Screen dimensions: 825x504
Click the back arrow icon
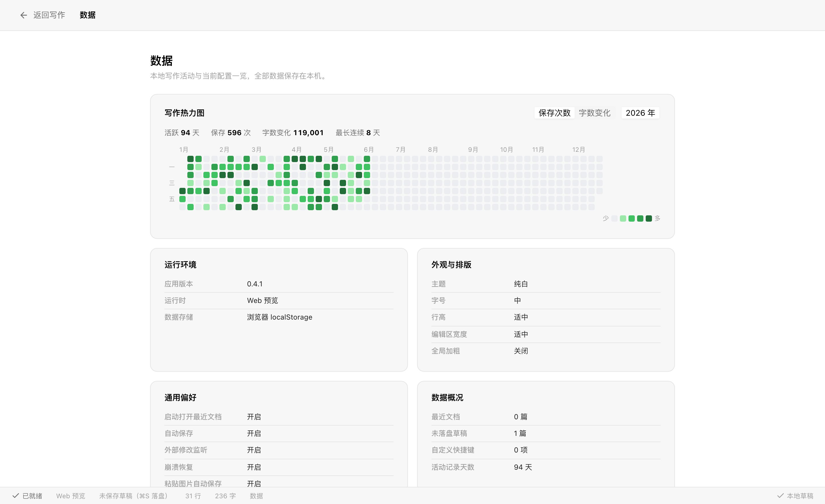[x=23, y=15]
